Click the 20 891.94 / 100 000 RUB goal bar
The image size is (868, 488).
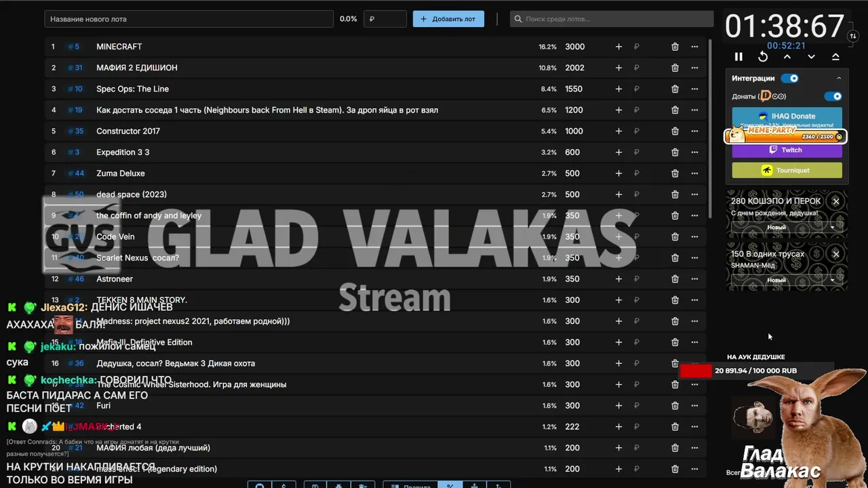[755, 371]
